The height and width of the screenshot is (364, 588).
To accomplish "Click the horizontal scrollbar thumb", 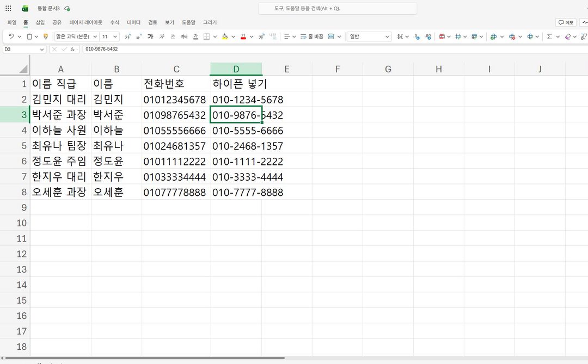I will (x=145, y=358).
